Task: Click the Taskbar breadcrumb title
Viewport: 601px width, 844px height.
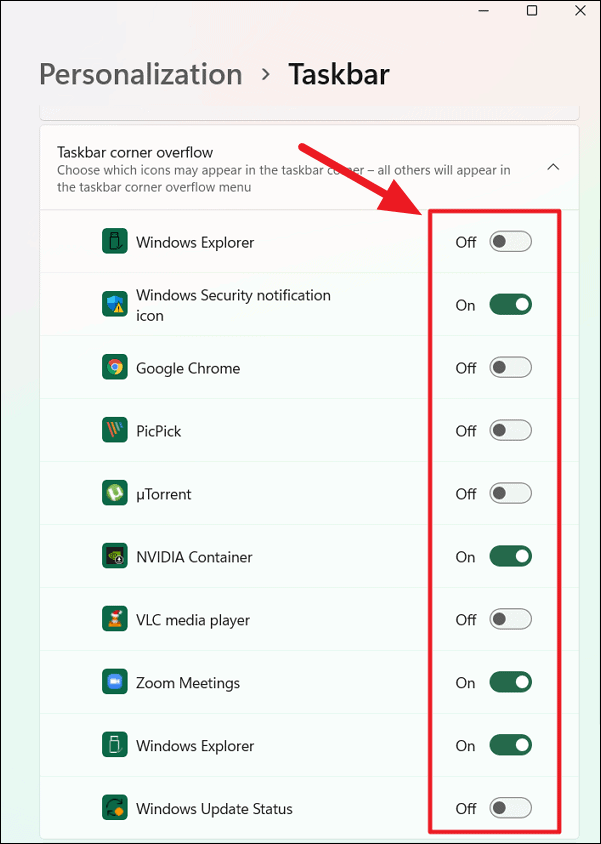Action: [339, 74]
